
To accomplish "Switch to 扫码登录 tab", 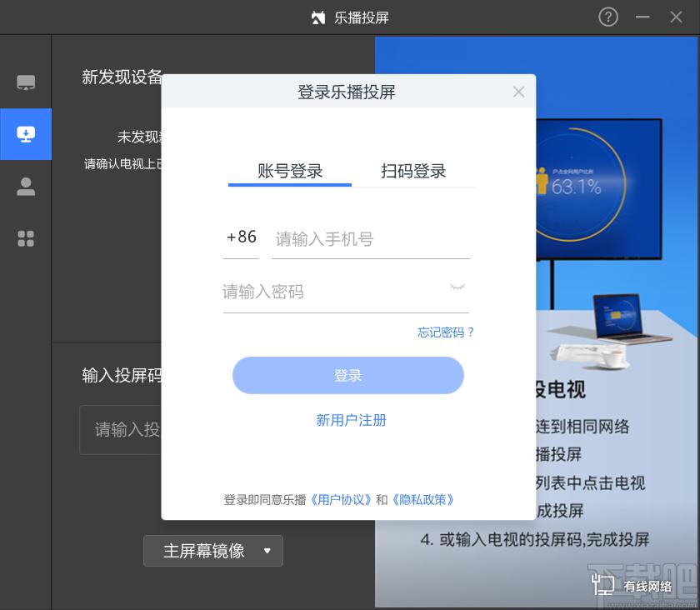I will [413, 172].
